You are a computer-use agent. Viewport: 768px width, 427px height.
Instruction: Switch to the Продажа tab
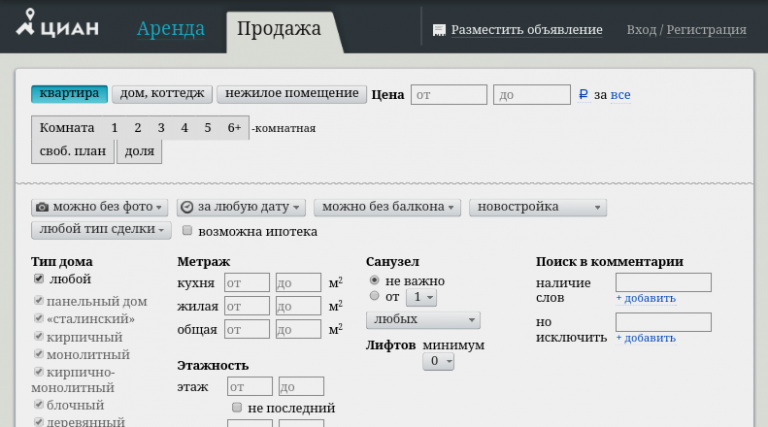[x=279, y=28]
